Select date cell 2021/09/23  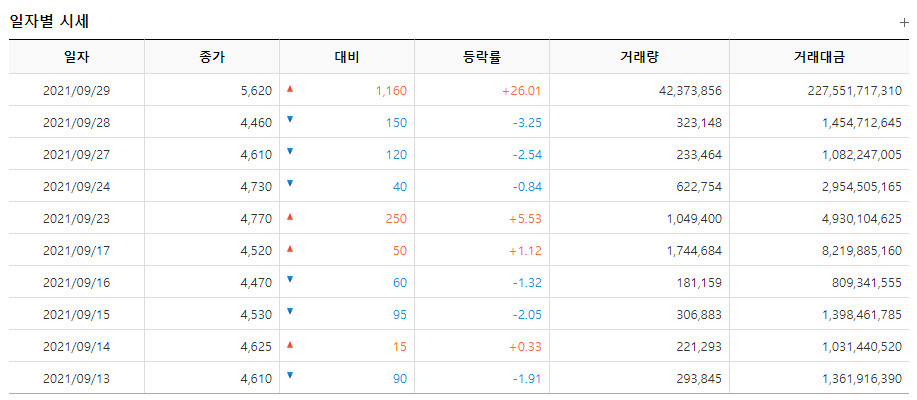pos(77,219)
